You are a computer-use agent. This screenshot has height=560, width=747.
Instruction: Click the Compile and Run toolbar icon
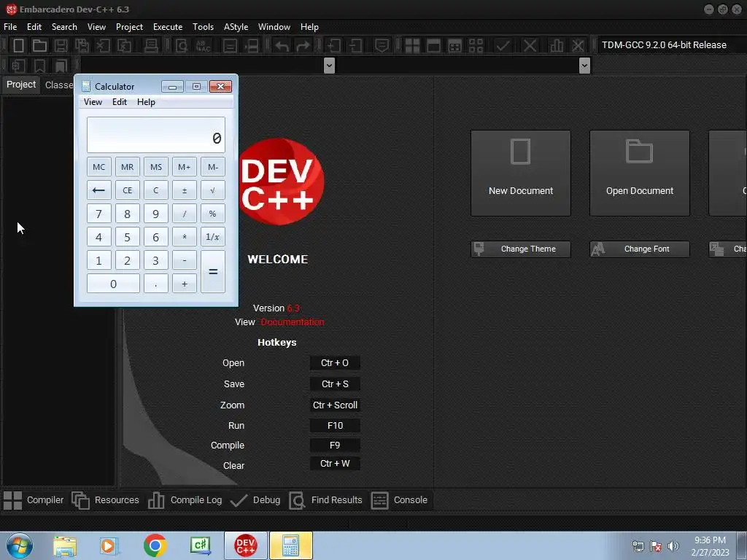(x=455, y=46)
